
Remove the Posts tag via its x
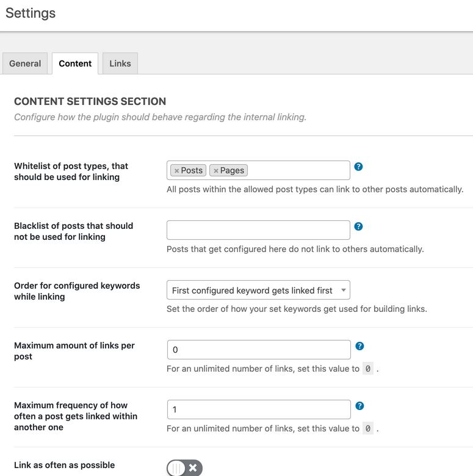click(176, 171)
